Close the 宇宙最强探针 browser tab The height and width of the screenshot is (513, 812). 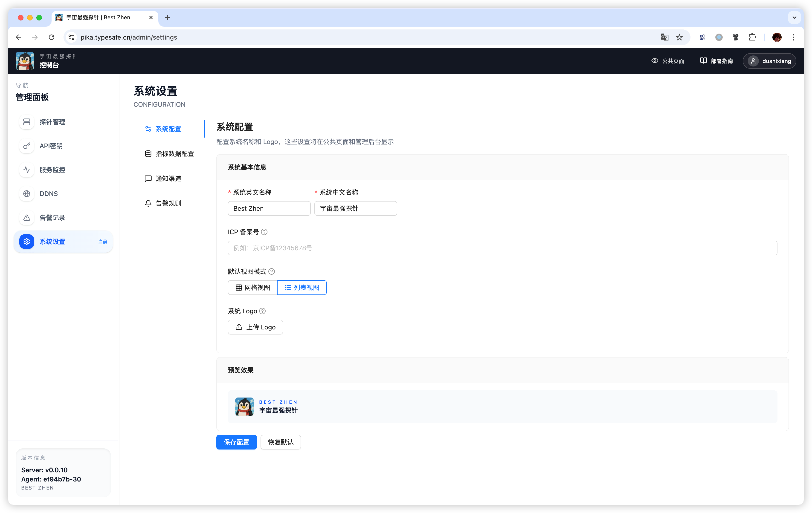tap(151, 17)
